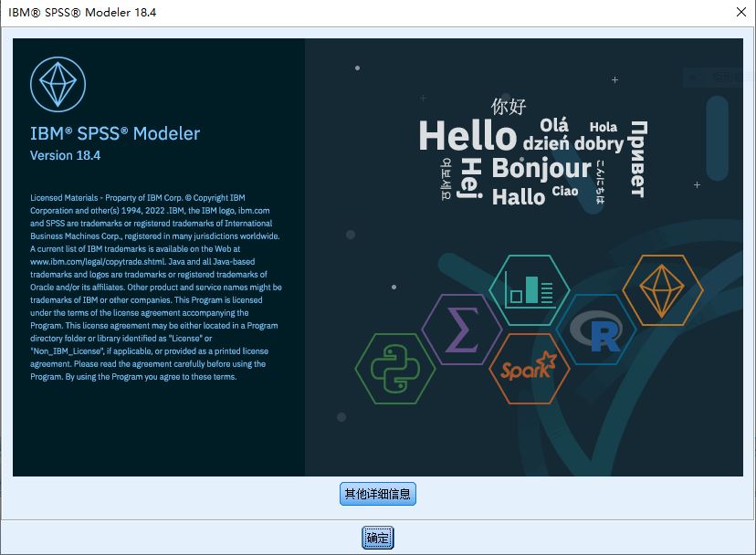Click the 'Version 18.4' text
The height and width of the screenshot is (555, 756).
click(65, 155)
